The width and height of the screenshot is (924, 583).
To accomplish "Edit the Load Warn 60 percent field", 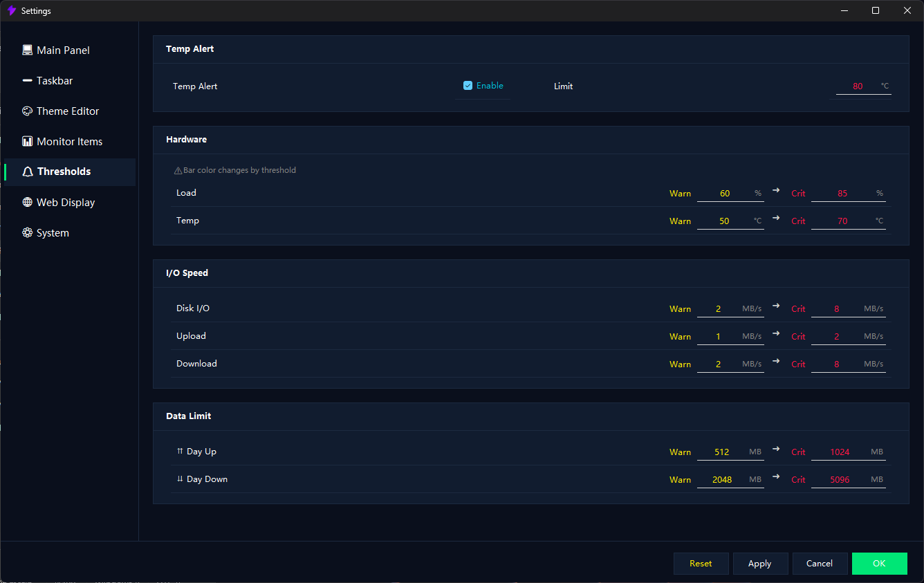I will (x=730, y=194).
